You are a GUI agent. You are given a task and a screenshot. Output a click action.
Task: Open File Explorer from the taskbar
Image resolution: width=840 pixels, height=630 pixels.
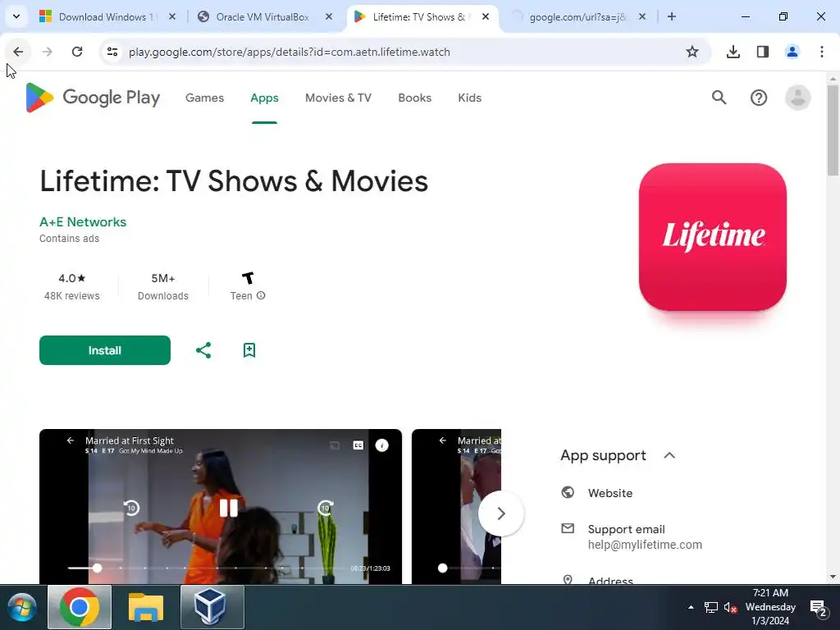[x=146, y=608]
